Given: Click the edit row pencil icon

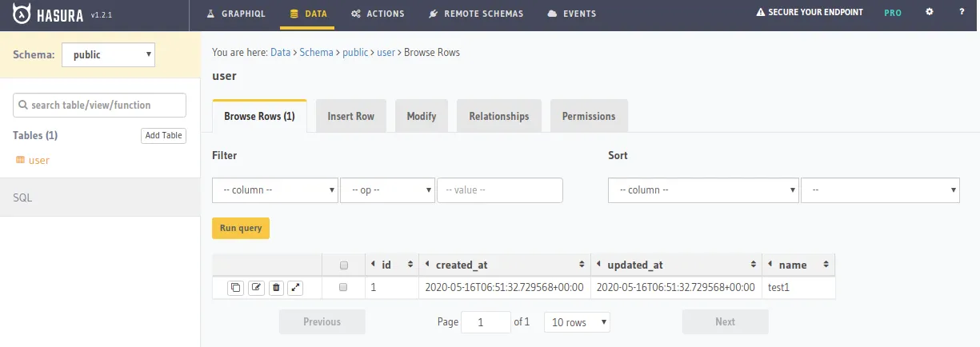Looking at the screenshot, I should 256,288.
